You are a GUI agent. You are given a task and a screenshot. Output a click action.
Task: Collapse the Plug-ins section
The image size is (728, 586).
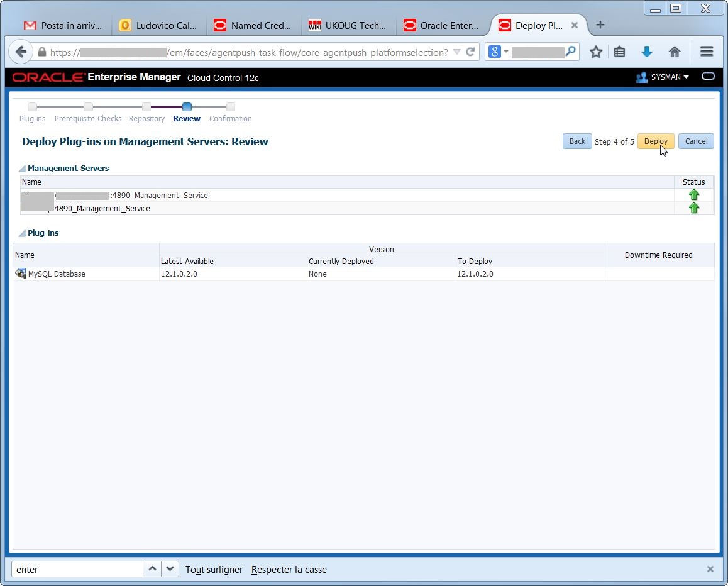(x=22, y=233)
